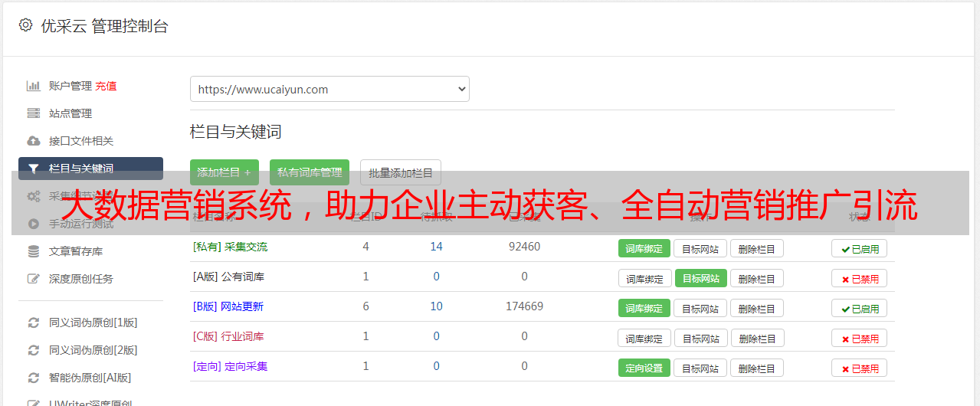Image resolution: width=980 pixels, height=406 pixels.
Task: Open the [私有] 采集交流 column link
Action: pyautogui.click(x=231, y=247)
